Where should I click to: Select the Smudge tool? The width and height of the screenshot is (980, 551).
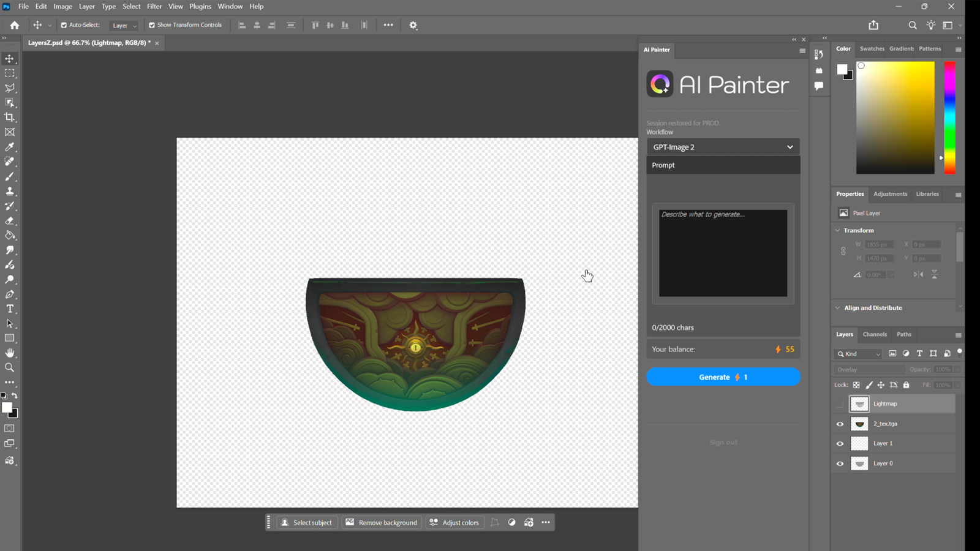tap(10, 250)
